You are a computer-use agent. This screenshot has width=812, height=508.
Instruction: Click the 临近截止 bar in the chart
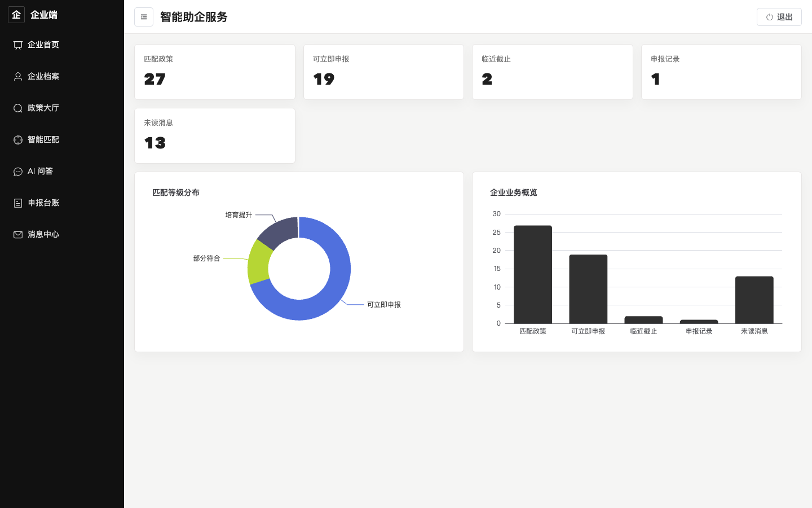click(x=643, y=320)
